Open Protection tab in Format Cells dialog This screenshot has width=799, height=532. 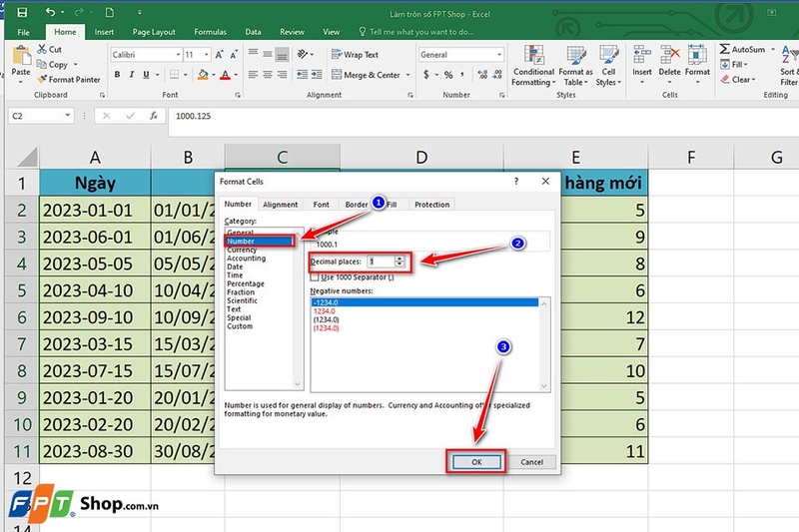[x=432, y=205]
